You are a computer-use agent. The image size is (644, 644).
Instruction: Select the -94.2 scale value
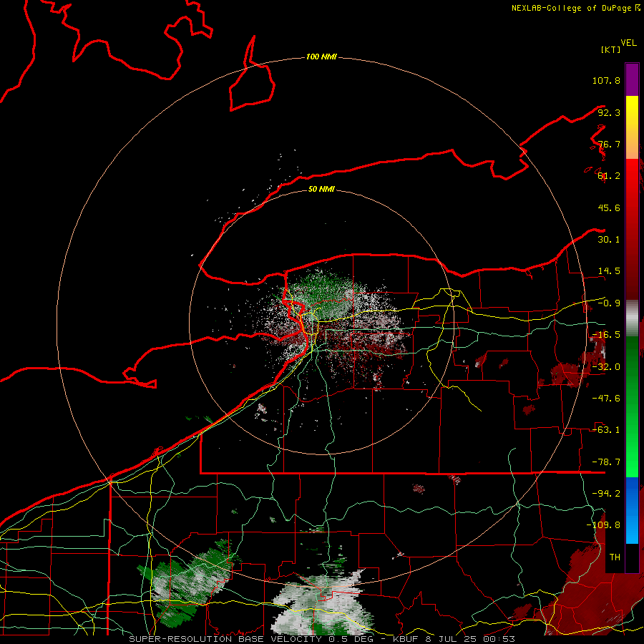click(x=606, y=493)
